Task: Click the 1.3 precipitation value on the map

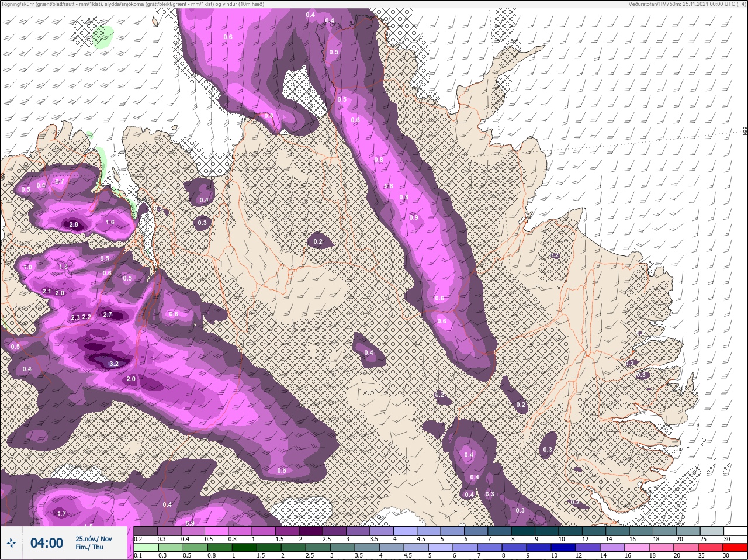Action: (x=64, y=267)
